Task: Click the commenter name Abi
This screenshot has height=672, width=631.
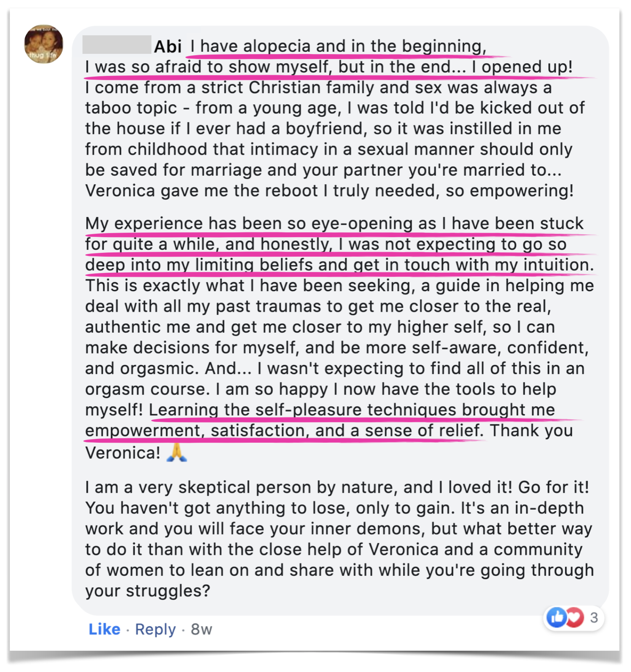Action: click(168, 47)
